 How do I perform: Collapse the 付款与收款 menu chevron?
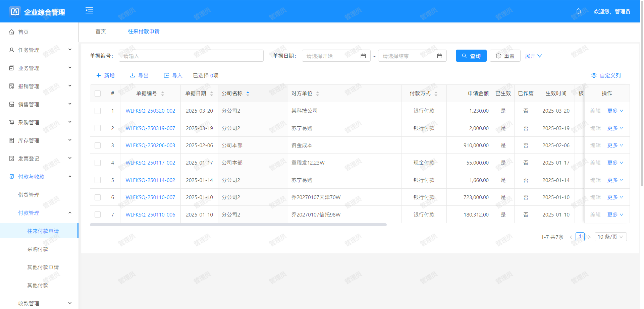point(70,177)
